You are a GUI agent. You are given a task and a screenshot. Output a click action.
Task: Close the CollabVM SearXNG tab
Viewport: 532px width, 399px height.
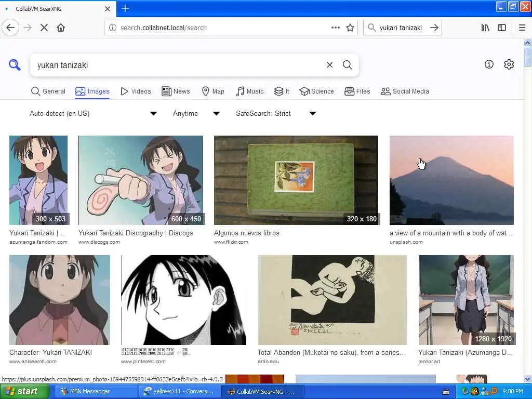107,8
